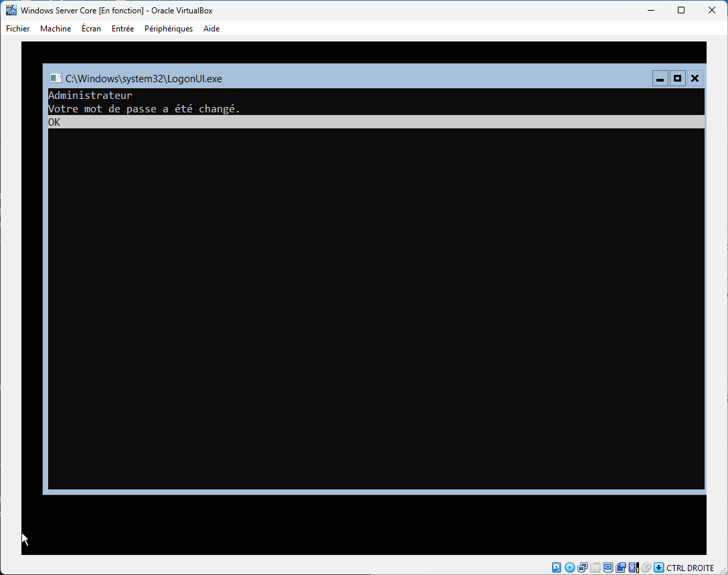Click the recording status icon
The height and width of the screenshot is (575, 728).
coord(621,567)
